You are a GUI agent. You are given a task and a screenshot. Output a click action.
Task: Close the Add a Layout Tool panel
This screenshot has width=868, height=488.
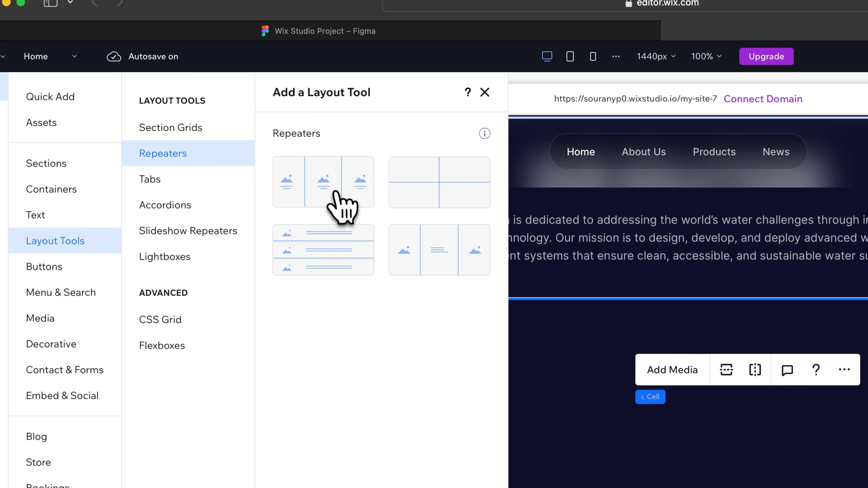pos(485,92)
